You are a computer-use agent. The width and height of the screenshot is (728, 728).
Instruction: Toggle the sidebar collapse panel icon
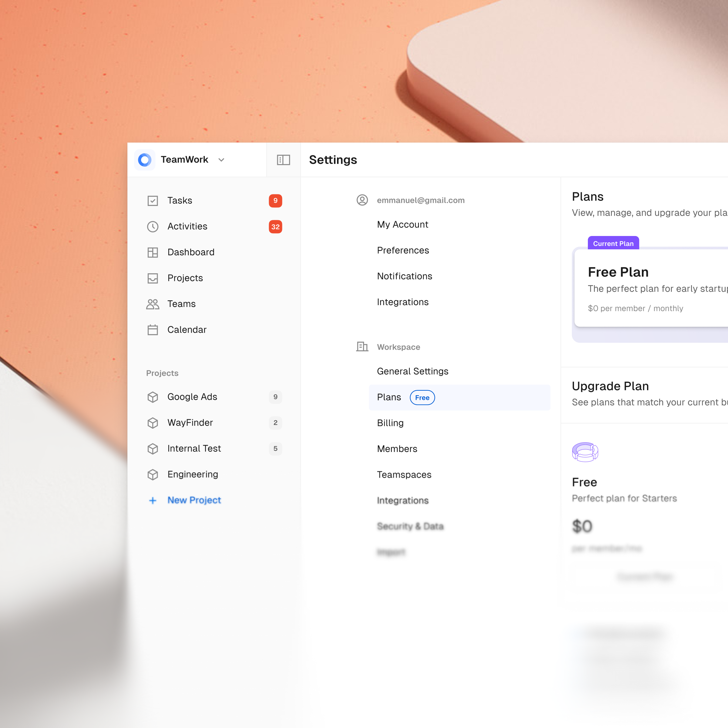pos(283,160)
